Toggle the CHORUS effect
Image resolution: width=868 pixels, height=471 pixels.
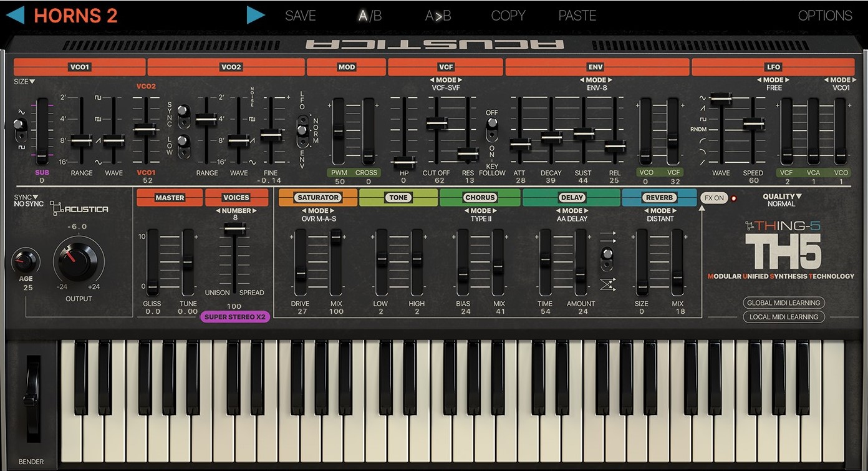(480, 198)
